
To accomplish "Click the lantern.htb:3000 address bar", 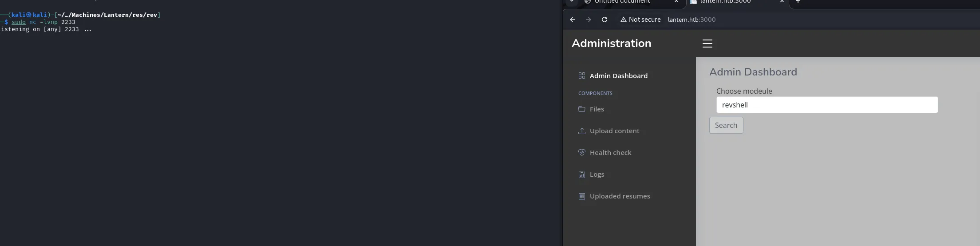I will (x=692, y=20).
